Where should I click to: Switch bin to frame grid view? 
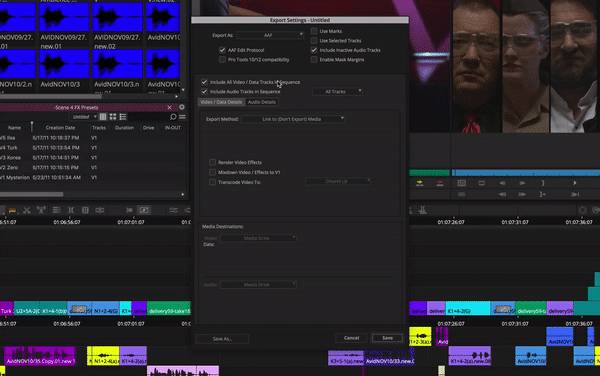[x=113, y=117]
